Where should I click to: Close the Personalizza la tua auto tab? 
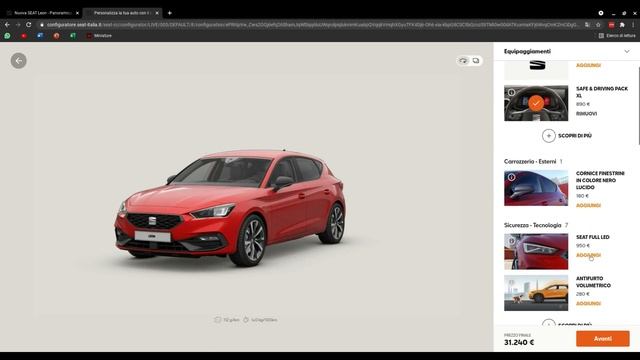(x=157, y=13)
